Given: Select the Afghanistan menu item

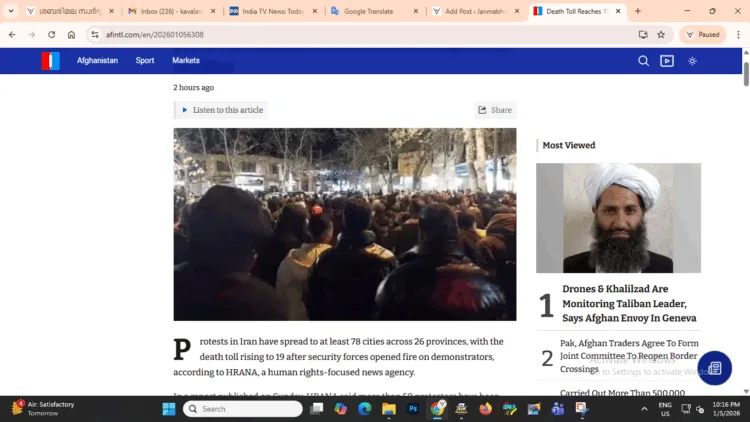Looking at the screenshot, I should click(97, 61).
